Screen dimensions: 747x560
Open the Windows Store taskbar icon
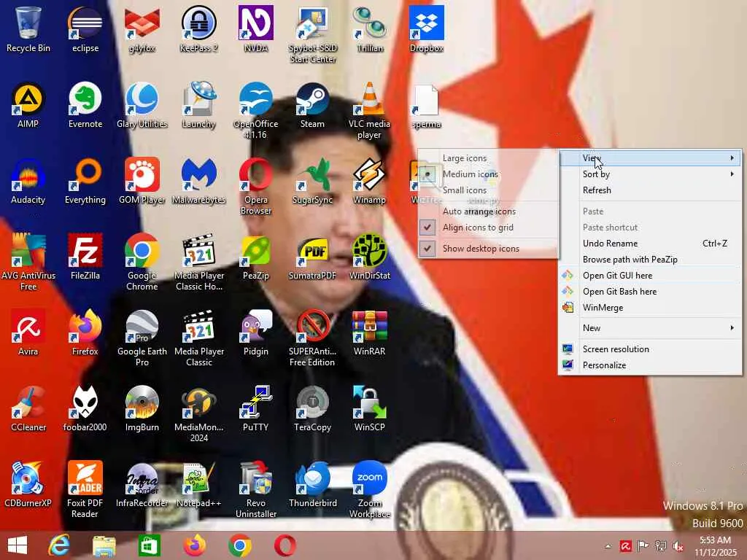149,545
